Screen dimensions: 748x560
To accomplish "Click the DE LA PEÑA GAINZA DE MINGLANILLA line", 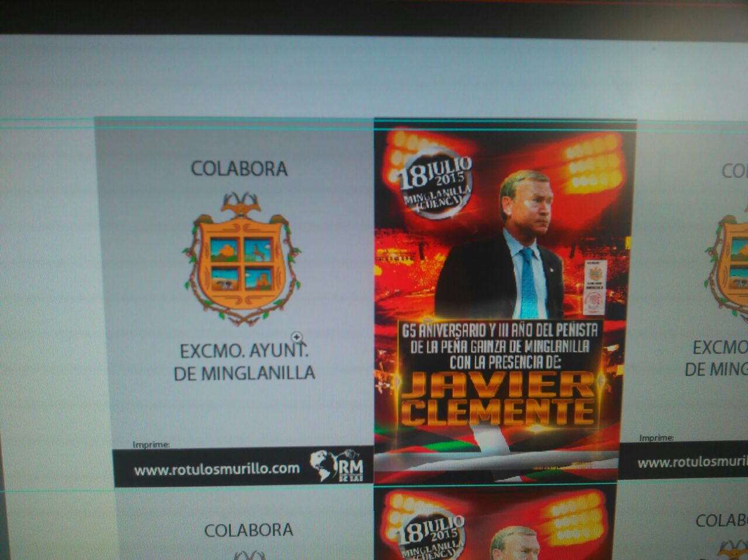I will coord(500,347).
